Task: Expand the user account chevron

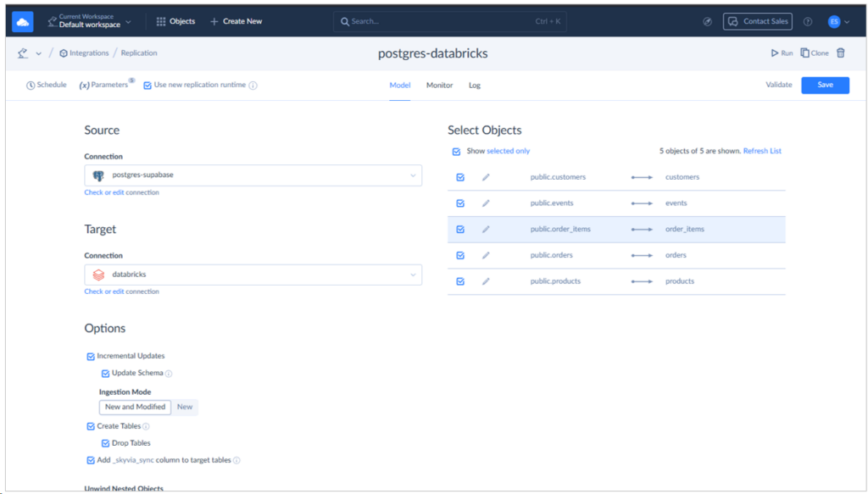Action: pos(847,22)
